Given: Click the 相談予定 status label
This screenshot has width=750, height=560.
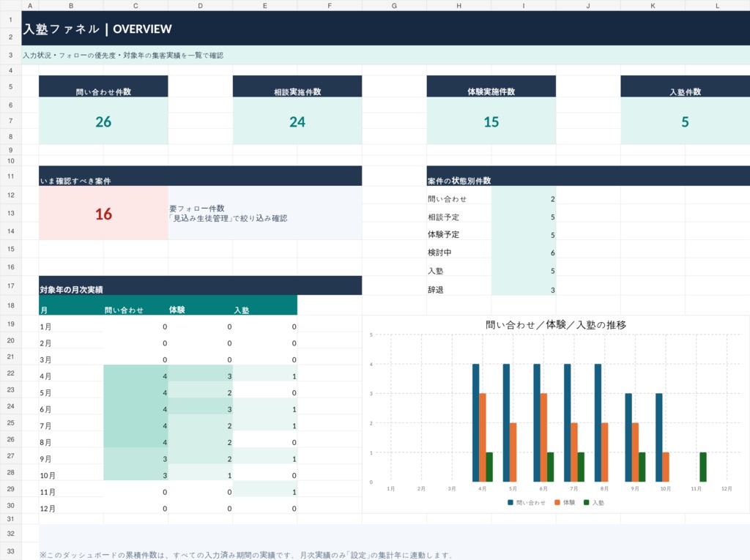Looking at the screenshot, I should (443, 217).
